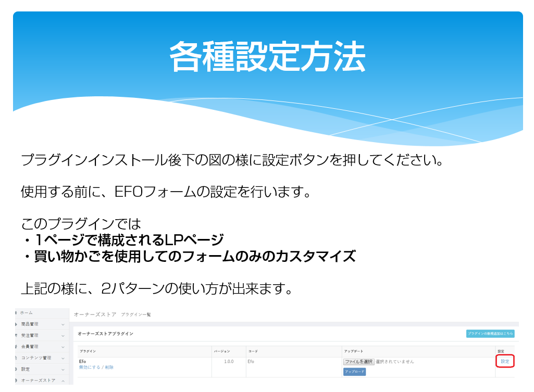Image resolution: width=534 pixels, height=392 pixels.
Task: Open ホーム in the sidebar
Action: [27, 312]
